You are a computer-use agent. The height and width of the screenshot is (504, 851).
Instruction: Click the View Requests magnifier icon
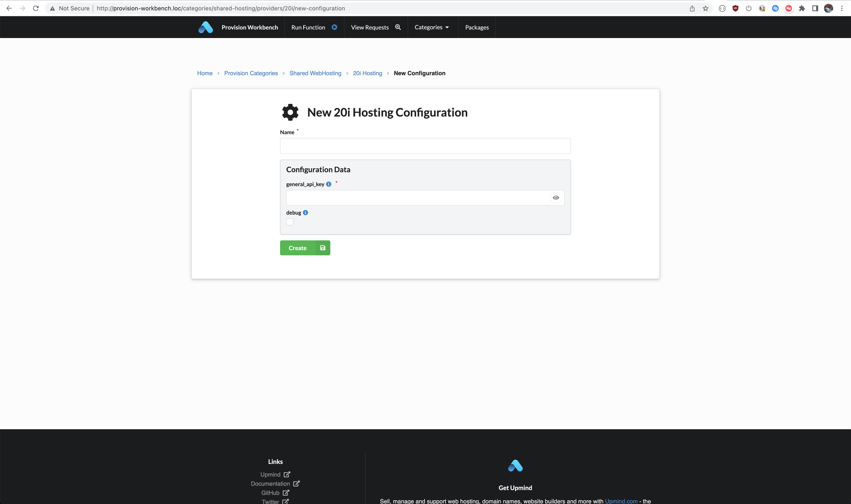(398, 27)
